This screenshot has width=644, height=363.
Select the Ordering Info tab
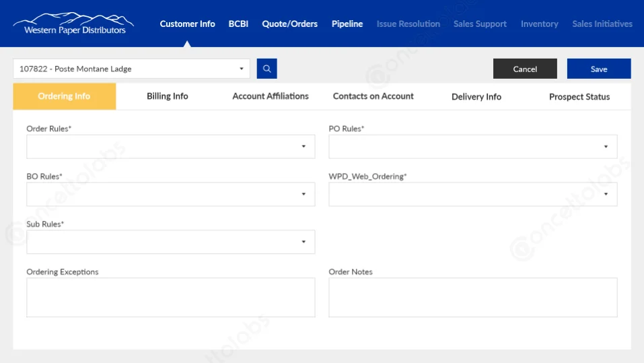point(65,96)
